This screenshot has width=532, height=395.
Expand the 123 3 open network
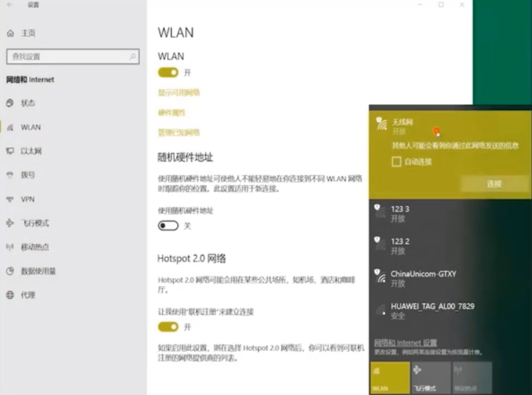pyautogui.click(x=400, y=214)
